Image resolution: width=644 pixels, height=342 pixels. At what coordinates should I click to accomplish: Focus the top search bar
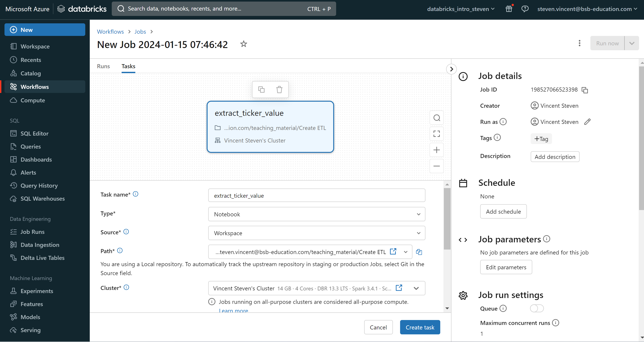click(223, 9)
